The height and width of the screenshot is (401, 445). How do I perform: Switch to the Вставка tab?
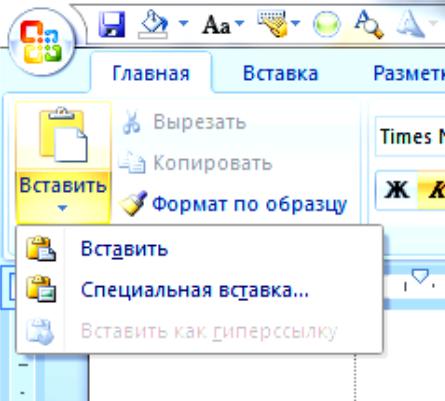pyautogui.click(x=280, y=73)
